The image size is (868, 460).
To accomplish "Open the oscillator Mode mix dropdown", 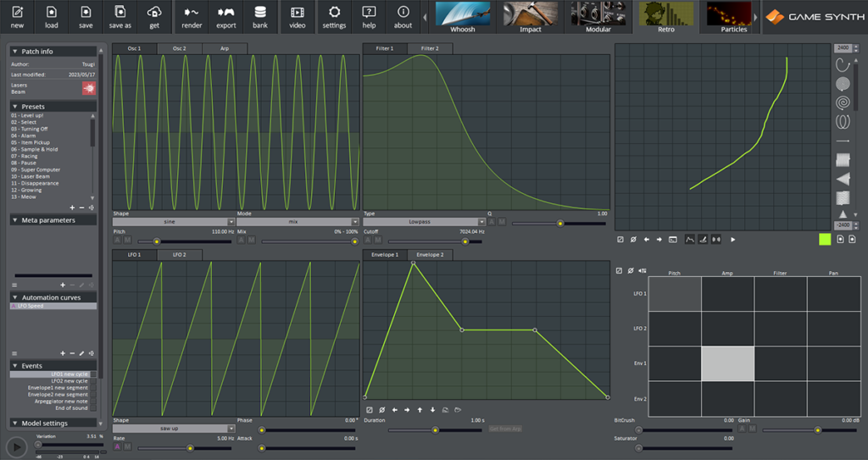I will pyautogui.click(x=298, y=222).
